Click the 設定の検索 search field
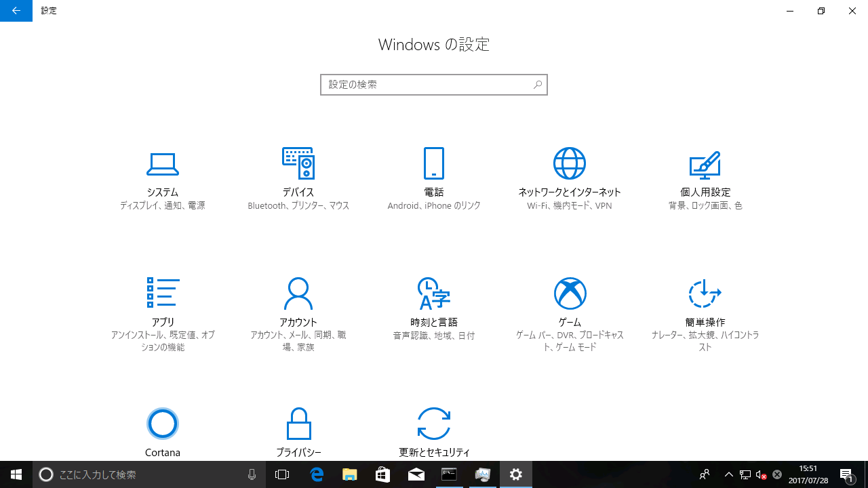 (434, 85)
